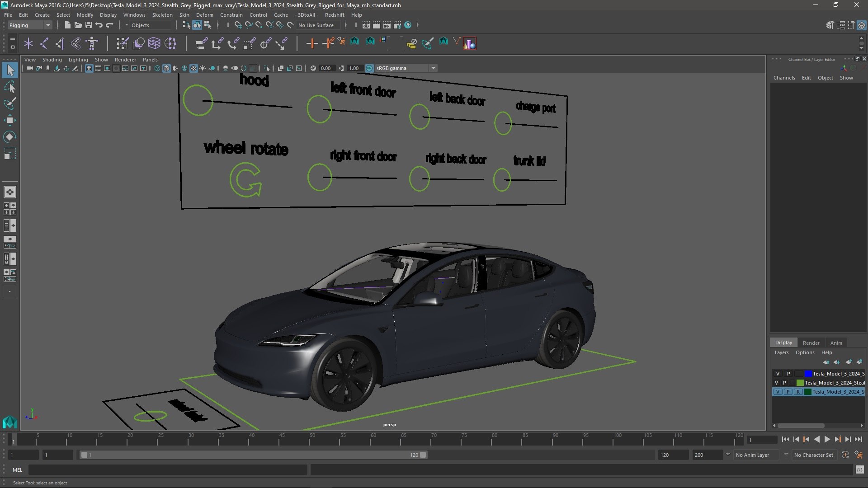This screenshot has width=868, height=488.
Task: Click blue color swatch of first layer
Action: (808, 374)
